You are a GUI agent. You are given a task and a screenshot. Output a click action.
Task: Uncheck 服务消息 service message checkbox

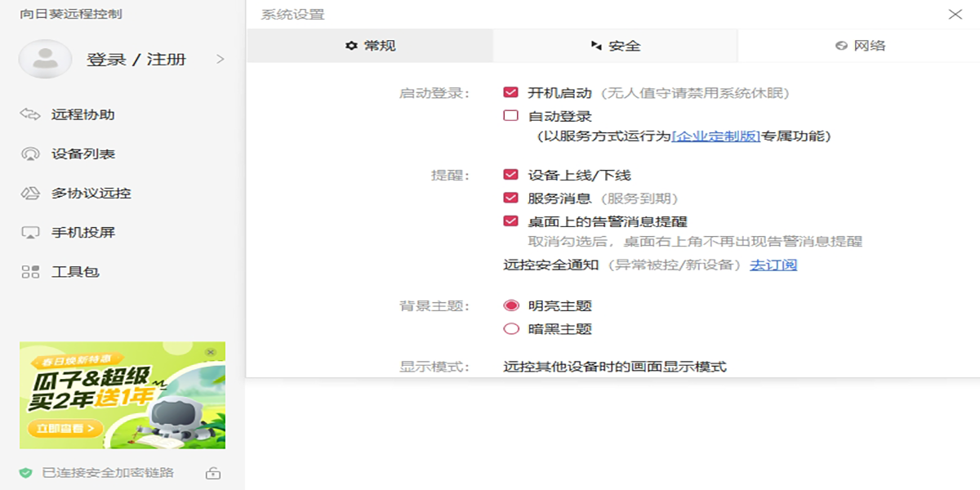[511, 198]
